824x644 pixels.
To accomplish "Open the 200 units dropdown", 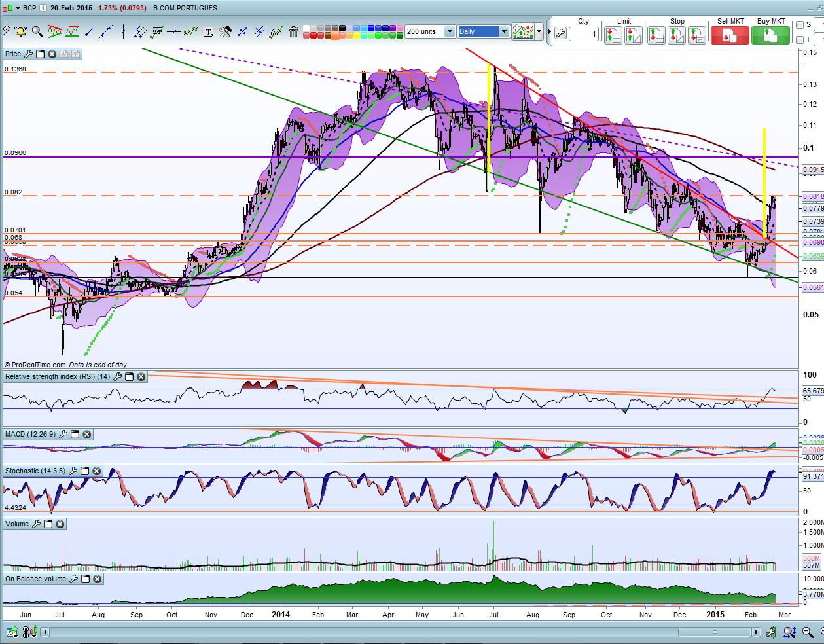I will click(x=450, y=31).
